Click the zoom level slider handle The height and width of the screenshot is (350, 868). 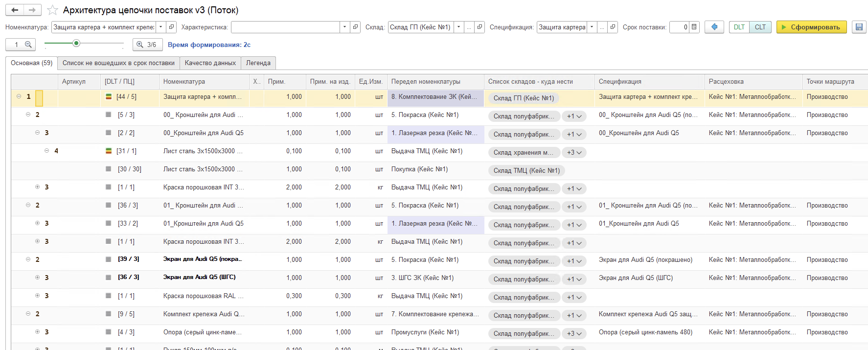76,44
